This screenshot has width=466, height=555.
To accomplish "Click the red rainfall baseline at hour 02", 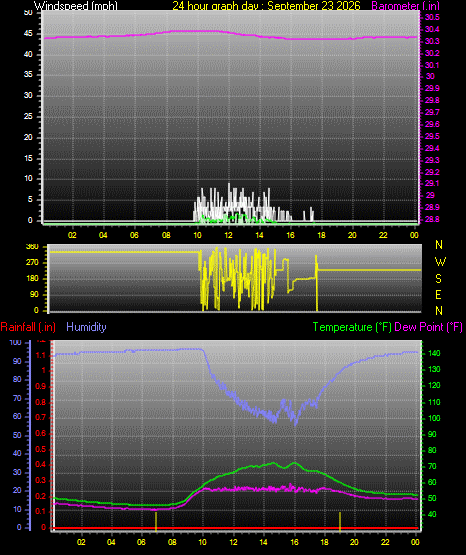I will 81,528.
